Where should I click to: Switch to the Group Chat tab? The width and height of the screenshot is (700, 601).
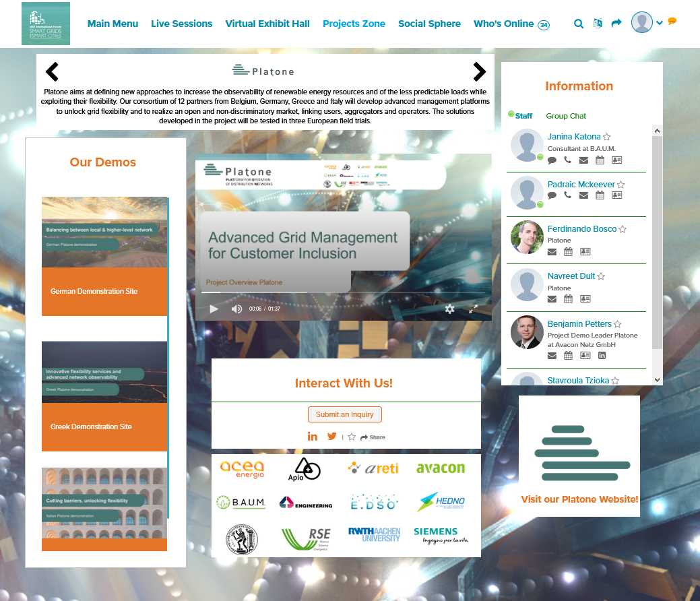coord(566,116)
